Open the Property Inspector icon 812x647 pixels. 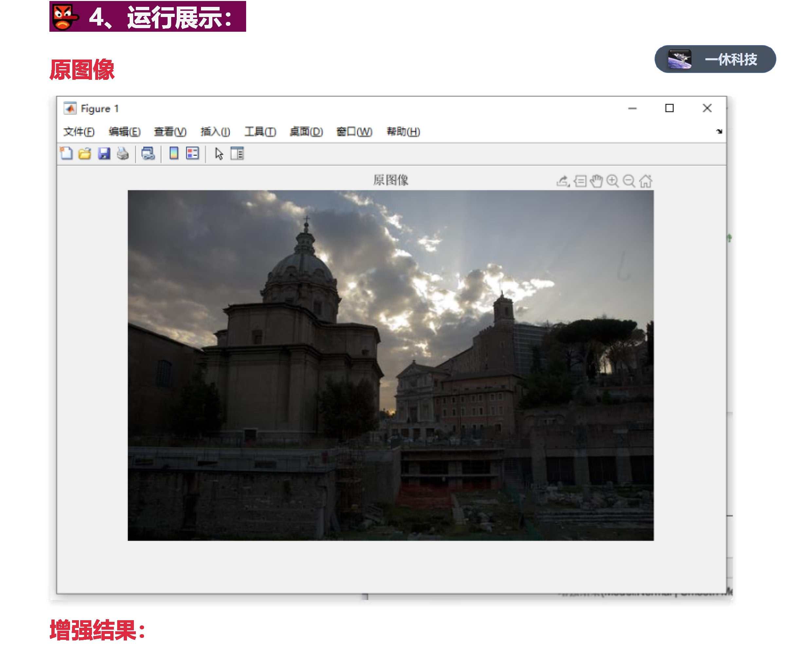click(237, 153)
